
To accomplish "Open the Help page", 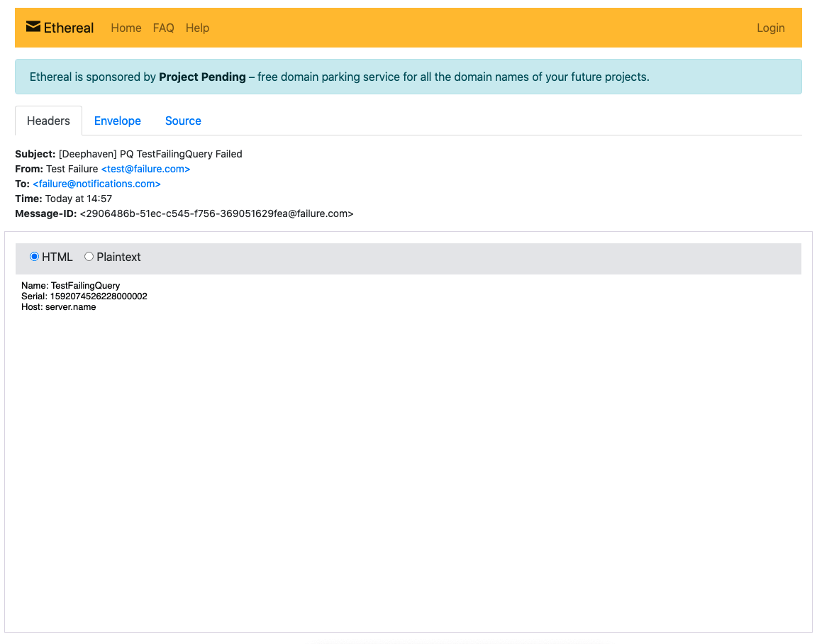I will (x=197, y=28).
